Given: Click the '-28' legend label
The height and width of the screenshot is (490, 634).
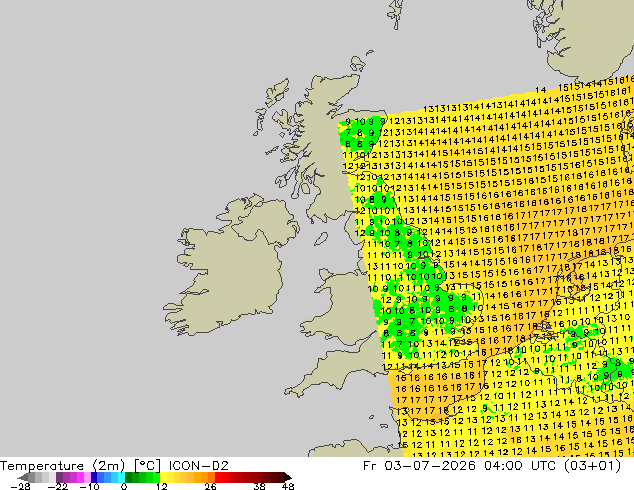Looking at the screenshot, I should pos(20,486).
